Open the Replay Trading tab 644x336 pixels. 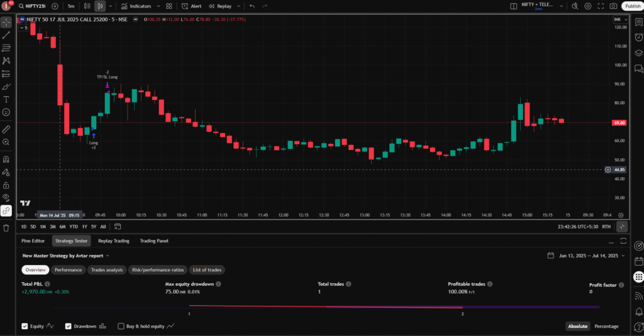pyautogui.click(x=114, y=241)
